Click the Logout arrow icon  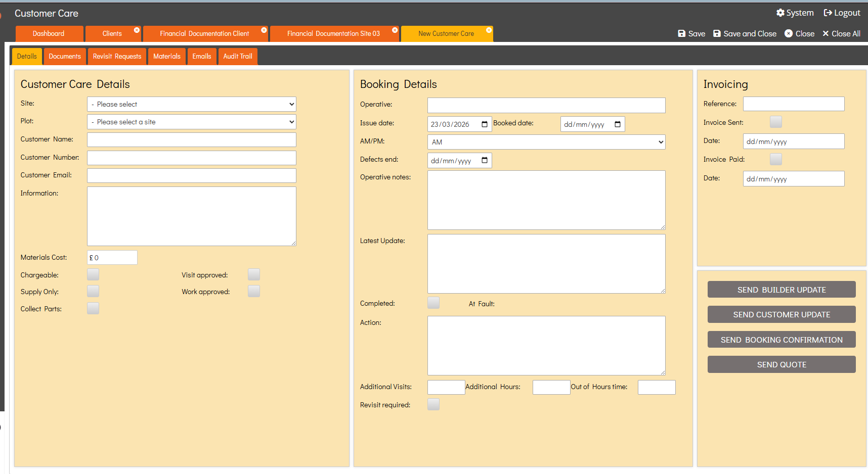click(x=828, y=13)
